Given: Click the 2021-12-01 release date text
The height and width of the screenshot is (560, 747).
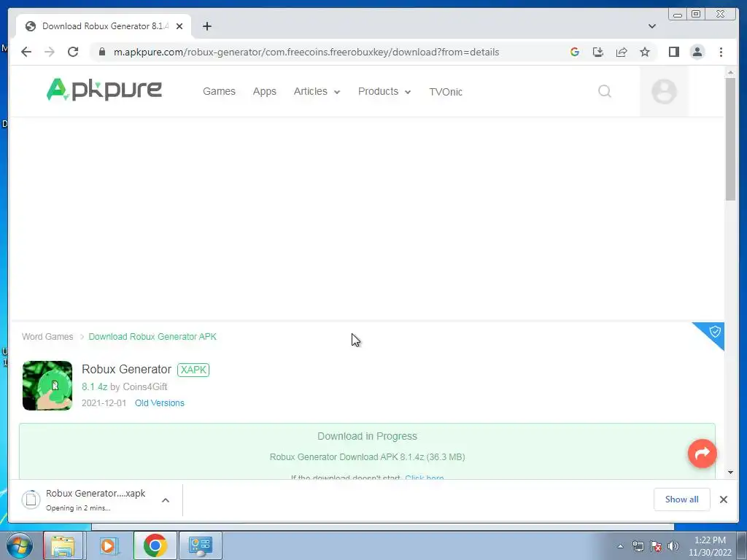Looking at the screenshot, I should coord(104,402).
